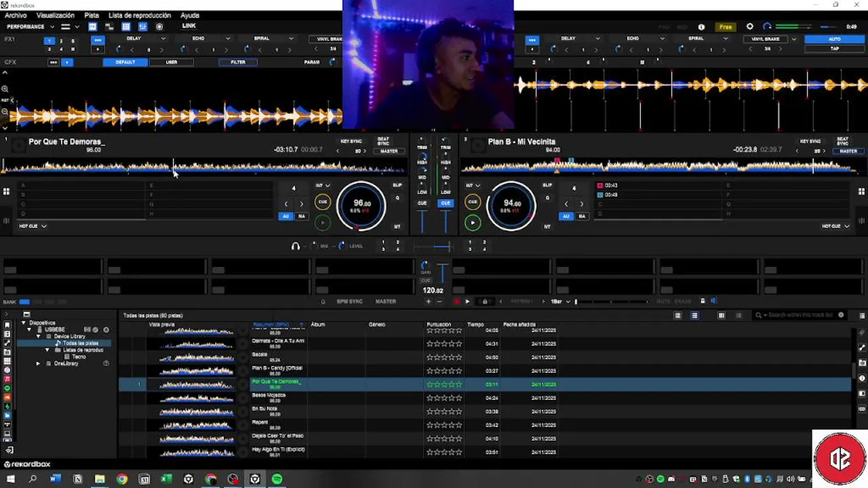
Task: Open the Lista de reproducción menu
Action: [140, 15]
